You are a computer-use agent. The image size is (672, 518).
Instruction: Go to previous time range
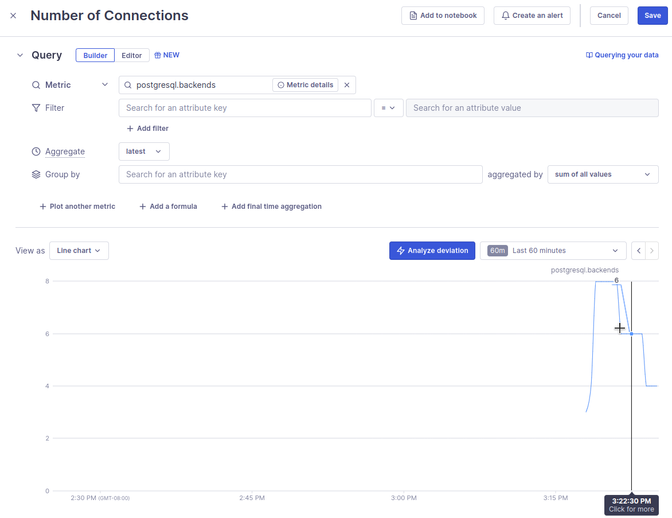pos(639,251)
